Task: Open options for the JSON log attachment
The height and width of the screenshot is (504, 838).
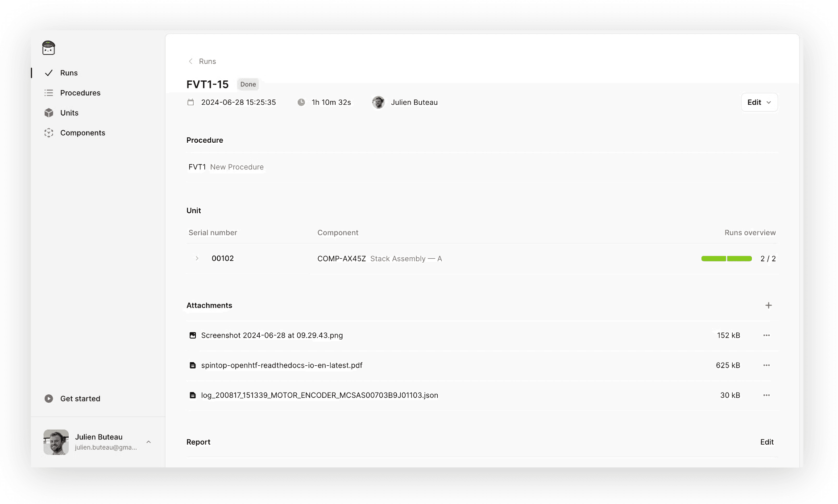Action: pos(767,395)
